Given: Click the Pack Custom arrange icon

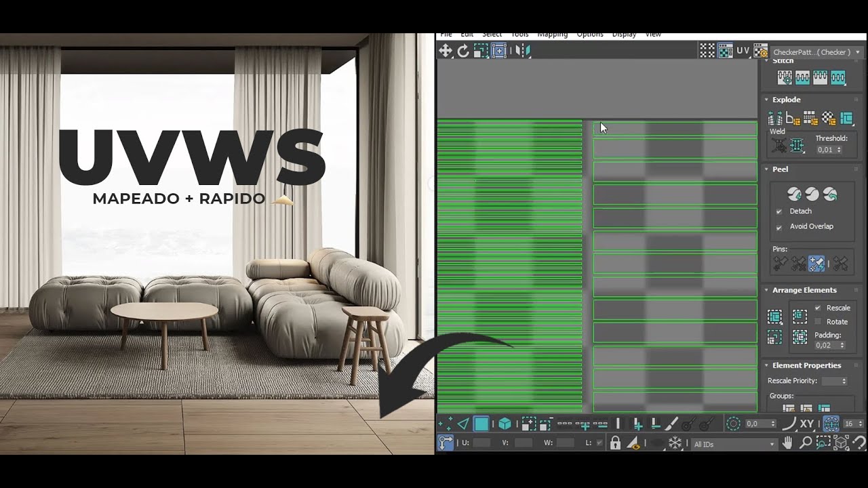Looking at the screenshot, I should pyautogui.click(x=774, y=317).
